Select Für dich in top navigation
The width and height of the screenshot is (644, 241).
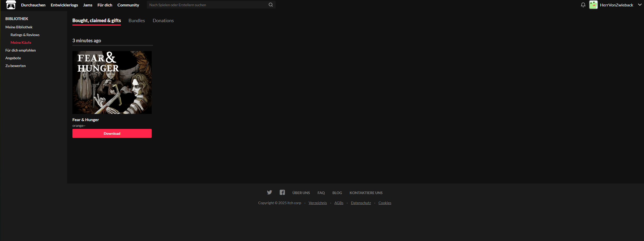click(105, 5)
